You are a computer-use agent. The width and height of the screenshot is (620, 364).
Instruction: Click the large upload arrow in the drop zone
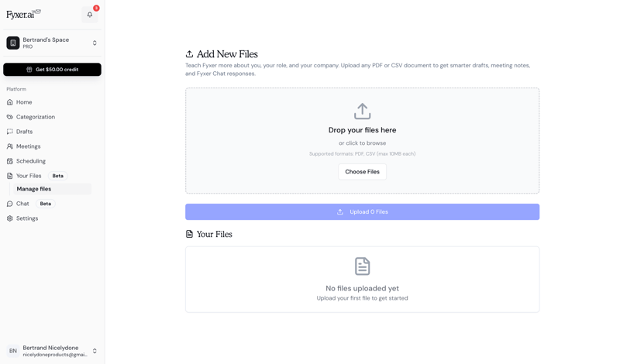click(x=362, y=111)
